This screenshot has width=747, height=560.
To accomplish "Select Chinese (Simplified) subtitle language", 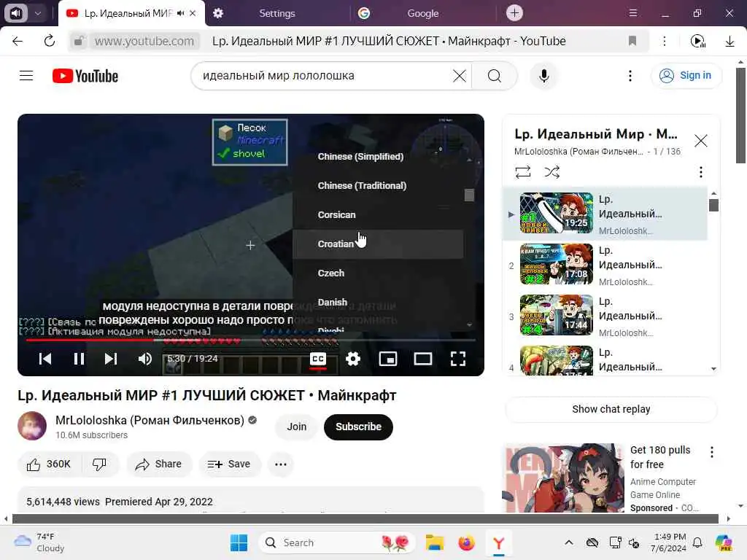I will tap(377, 157).
